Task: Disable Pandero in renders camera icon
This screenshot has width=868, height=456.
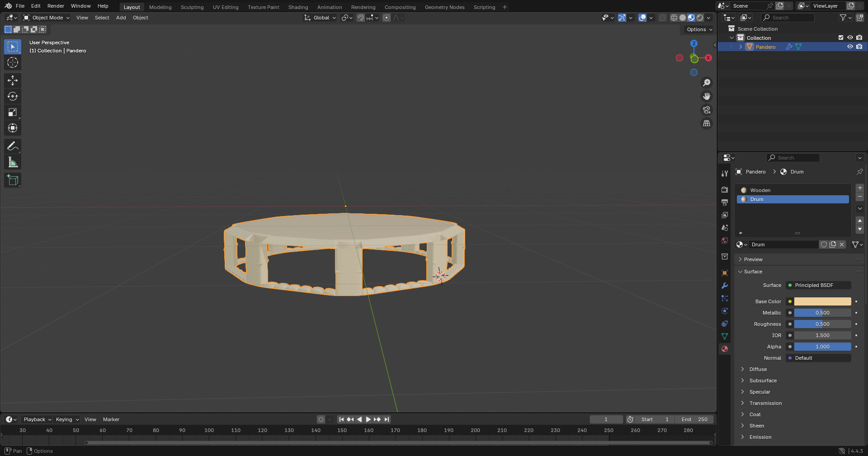Action: click(x=859, y=47)
